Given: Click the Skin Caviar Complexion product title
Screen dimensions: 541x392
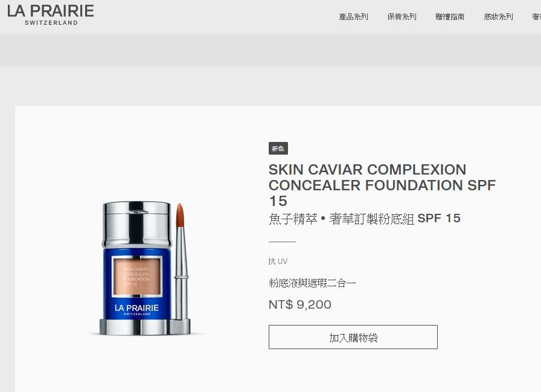Looking at the screenshot, I should 382,185.
